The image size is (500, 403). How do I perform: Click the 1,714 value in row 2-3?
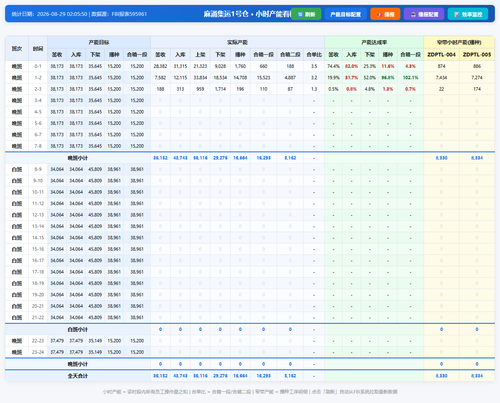(x=220, y=89)
